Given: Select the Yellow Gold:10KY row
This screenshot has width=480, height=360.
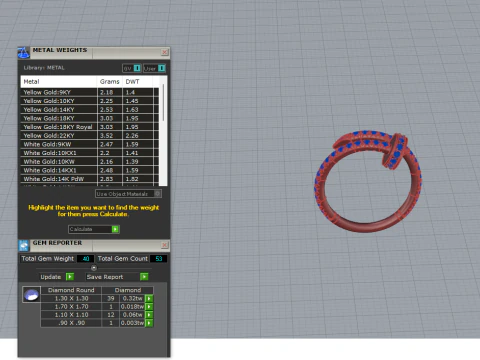Looking at the screenshot, I should click(x=89, y=101).
